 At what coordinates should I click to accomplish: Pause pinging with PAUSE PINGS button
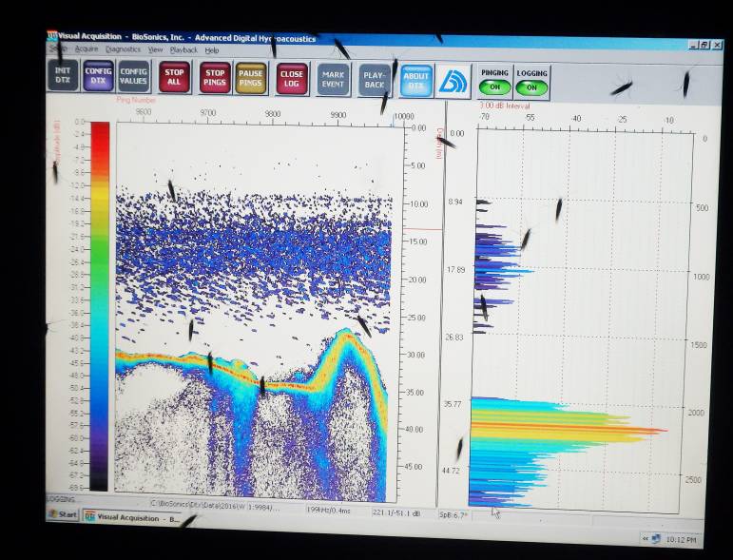coord(251,78)
